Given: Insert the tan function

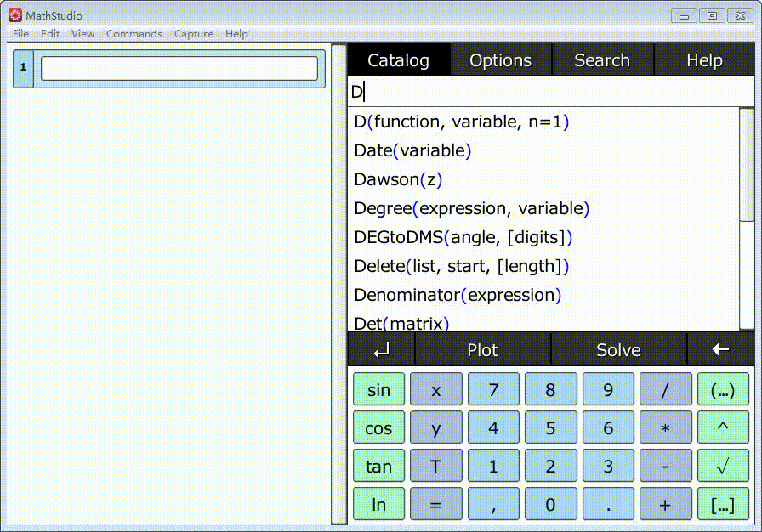Looking at the screenshot, I should coord(378,466).
